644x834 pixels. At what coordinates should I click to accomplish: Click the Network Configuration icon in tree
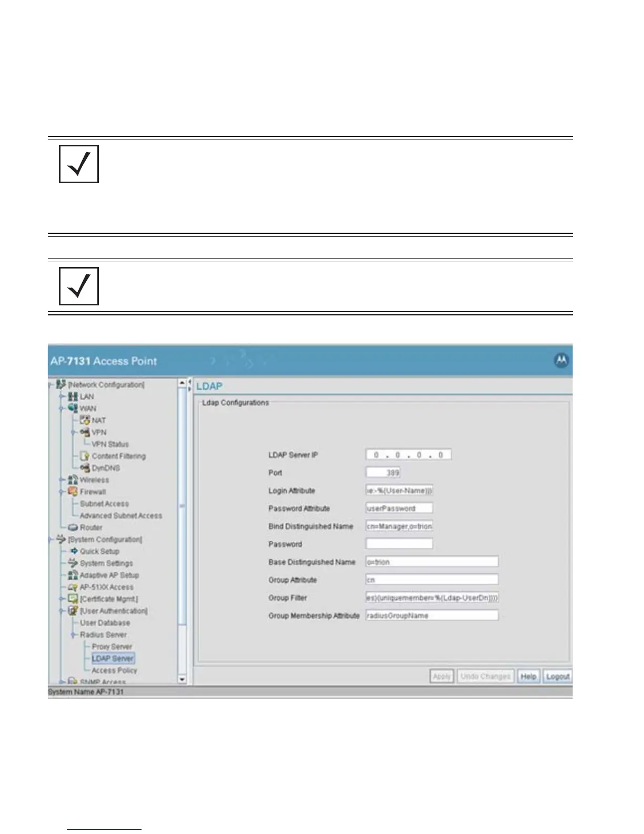pos(61,385)
